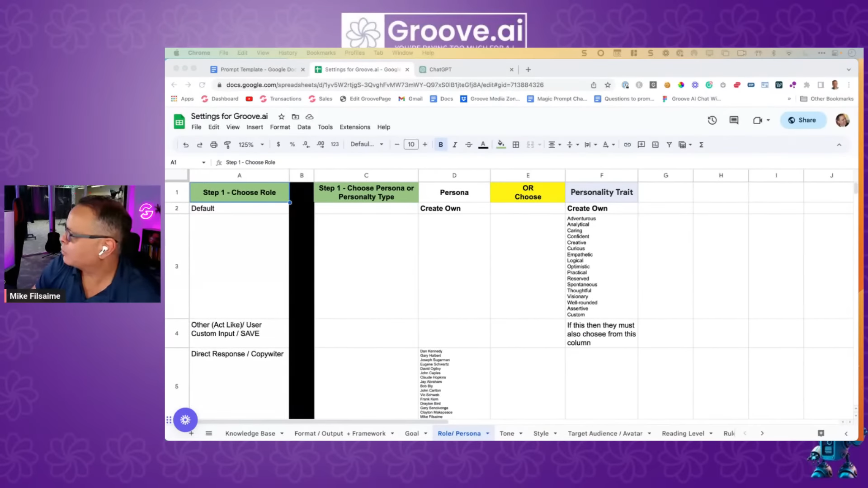Bookmark this page with the star icon
This screenshot has height=488, width=868.
[608, 85]
